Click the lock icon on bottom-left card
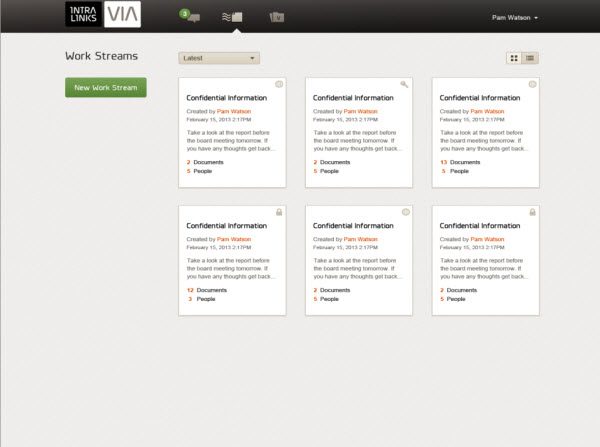The width and height of the screenshot is (600, 447). pyautogui.click(x=279, y=212)
